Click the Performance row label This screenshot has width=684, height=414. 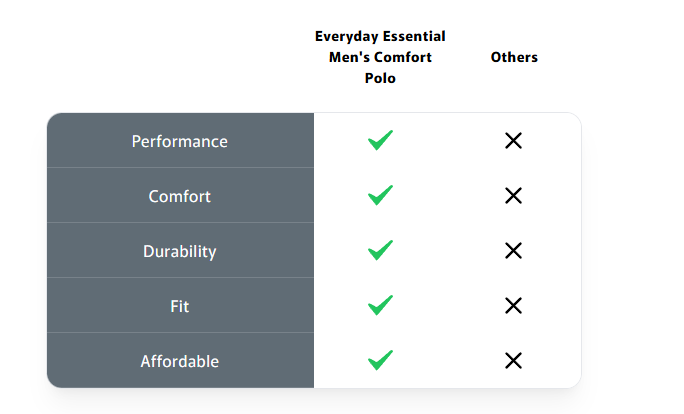pos(180,141)
